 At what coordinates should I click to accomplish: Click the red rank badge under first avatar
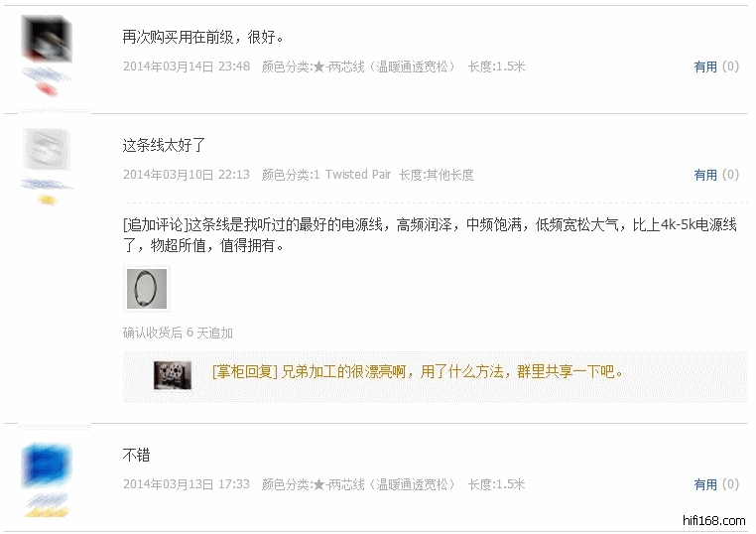coord(47,89)
